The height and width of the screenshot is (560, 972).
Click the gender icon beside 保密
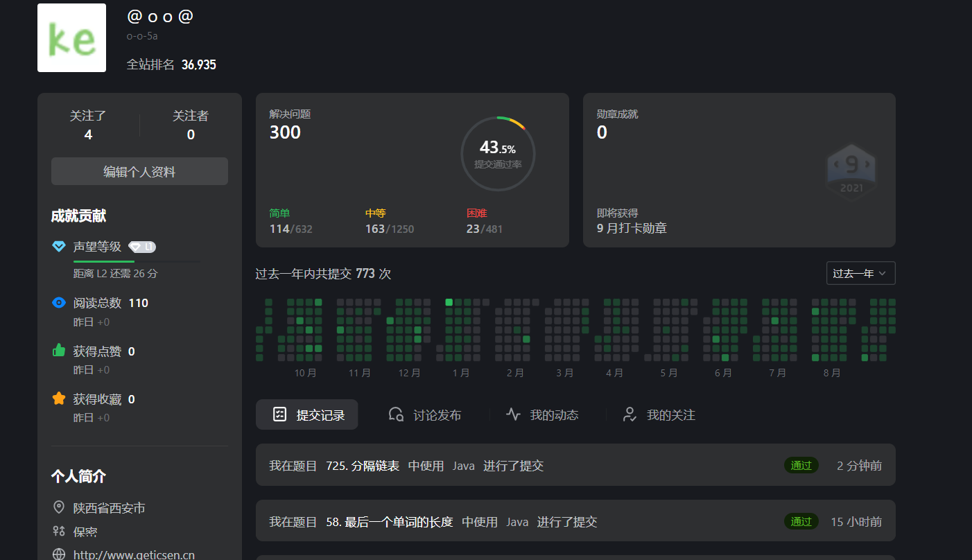(59, 531)
